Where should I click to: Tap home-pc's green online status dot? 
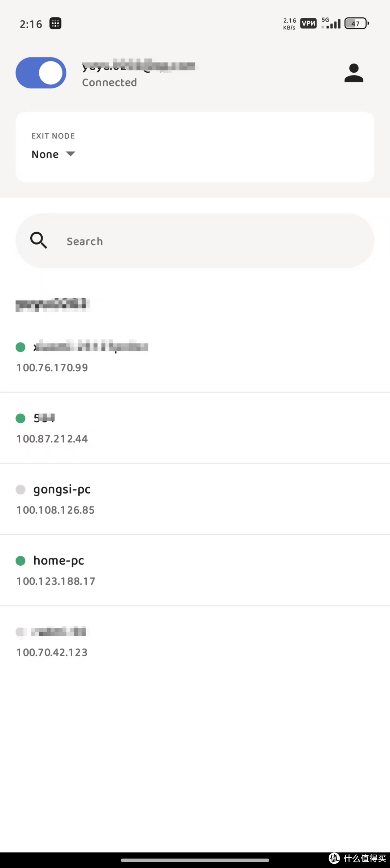(x=21, y=561)
